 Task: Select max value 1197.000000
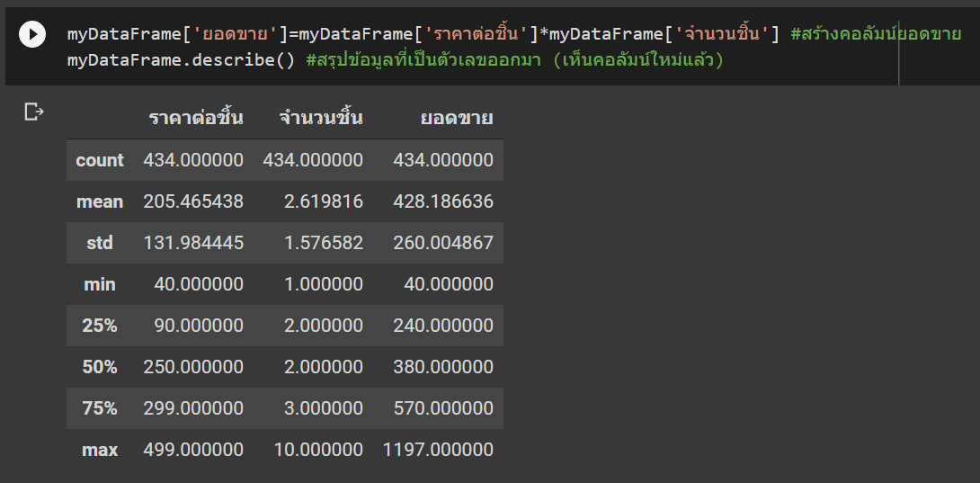click(x=438, y=449)
